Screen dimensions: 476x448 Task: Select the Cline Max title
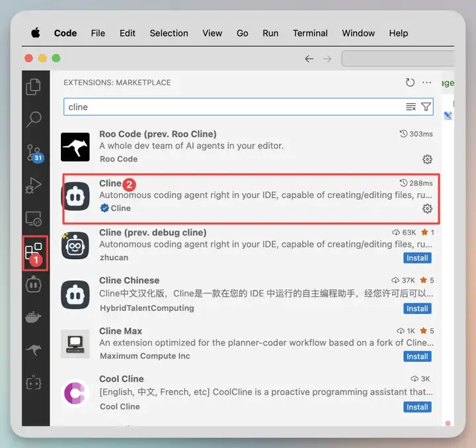pos(120,331)
